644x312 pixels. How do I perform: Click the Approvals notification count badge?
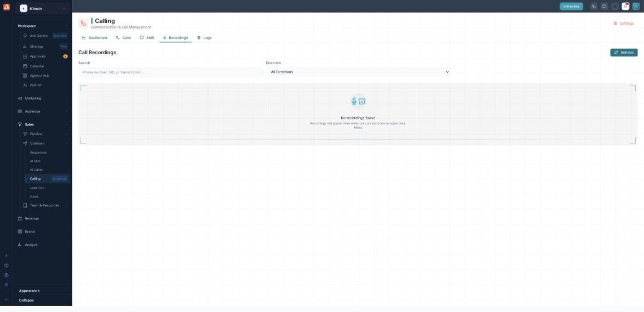click(x=65, y=56)
